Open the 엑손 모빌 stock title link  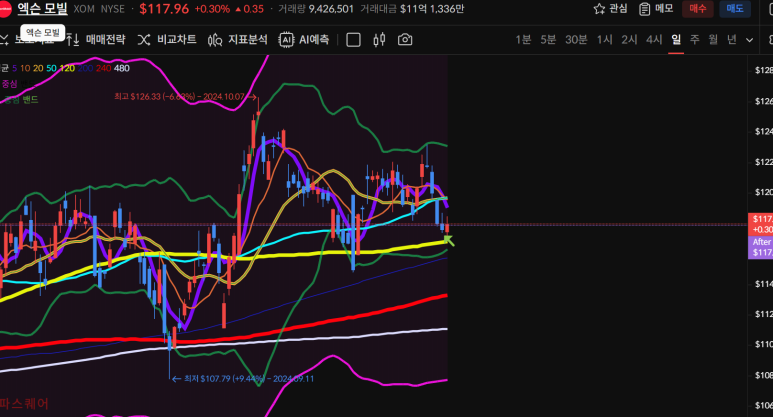[42, 8]
